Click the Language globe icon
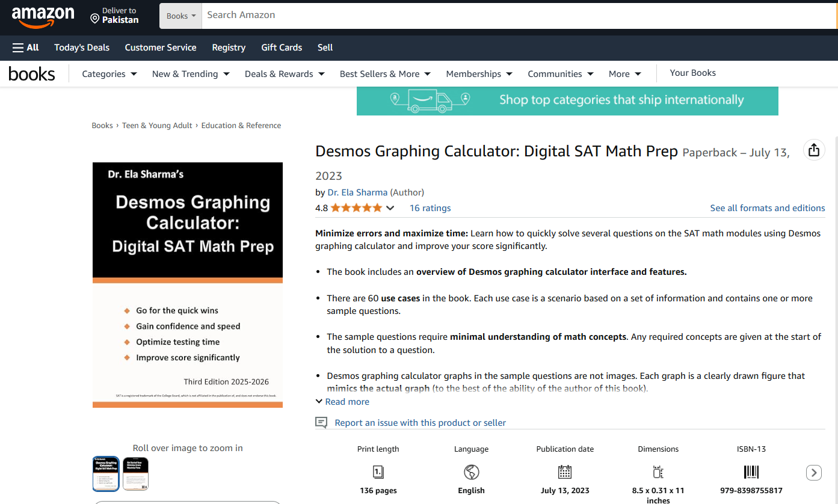This screenshot has width=838, height=504. point(472,472)
